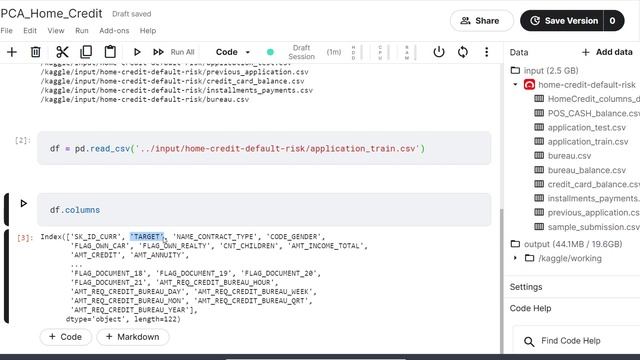Open the File menu

coord(7,31)
